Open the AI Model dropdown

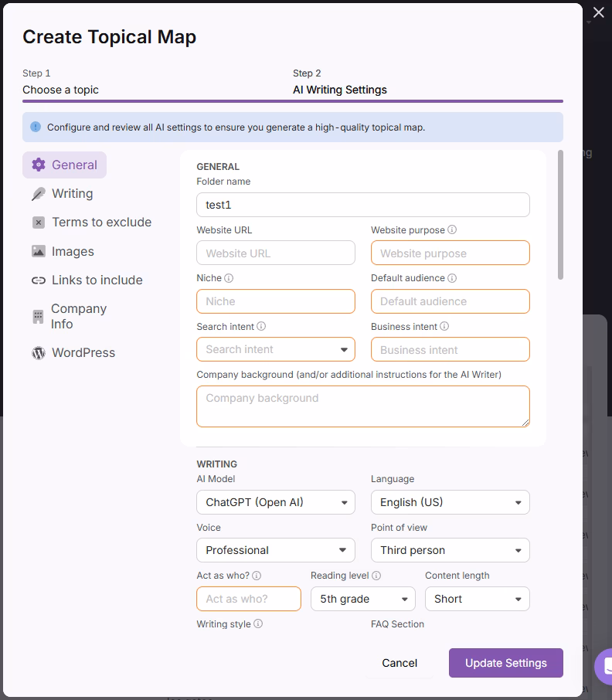tap(275, 502)
